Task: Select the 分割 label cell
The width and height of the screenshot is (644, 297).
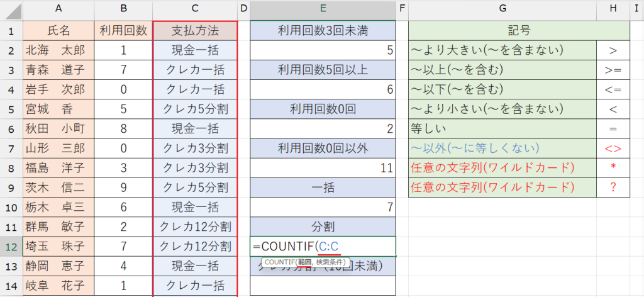Action: click(x=323, y=227)
